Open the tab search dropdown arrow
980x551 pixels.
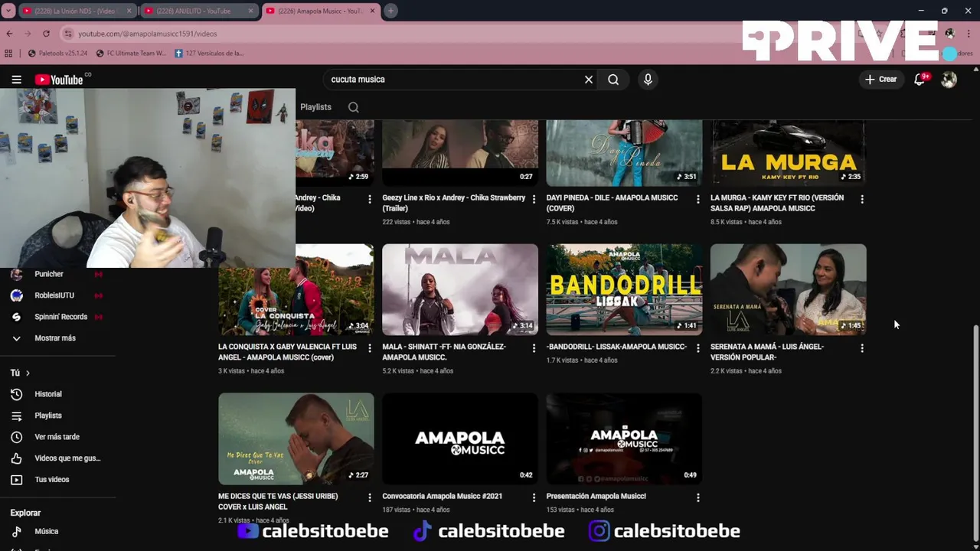point(8,11)
